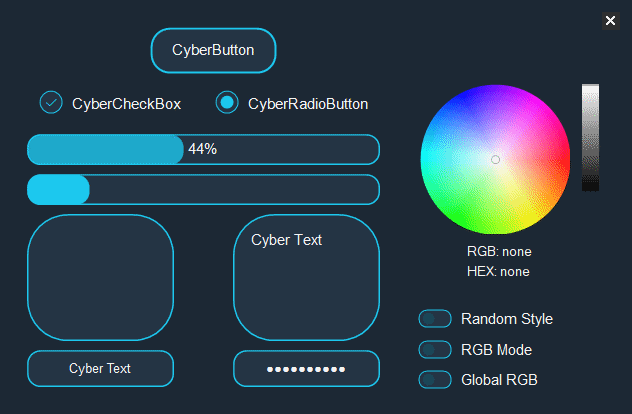Set brightness slider to black bottom
632x414 pixels.
(590, 186)
